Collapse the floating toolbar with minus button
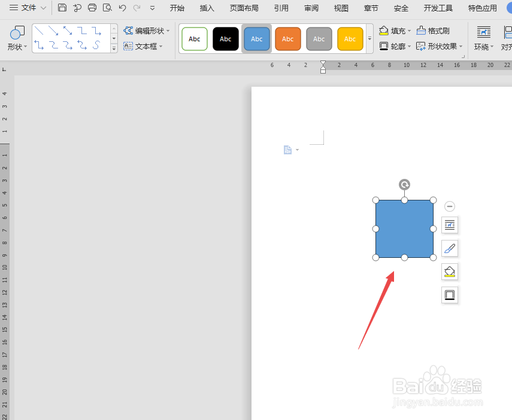 tap(450, 206)
